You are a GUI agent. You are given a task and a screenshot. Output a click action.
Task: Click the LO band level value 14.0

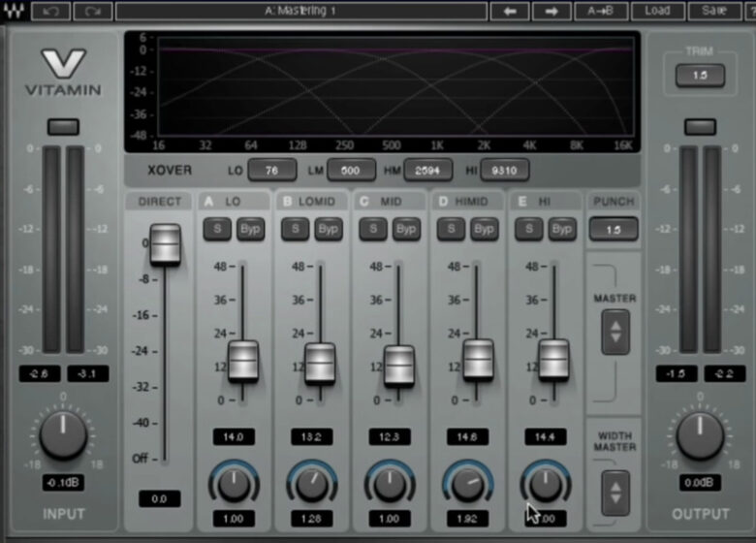click(x=234, y=437)
